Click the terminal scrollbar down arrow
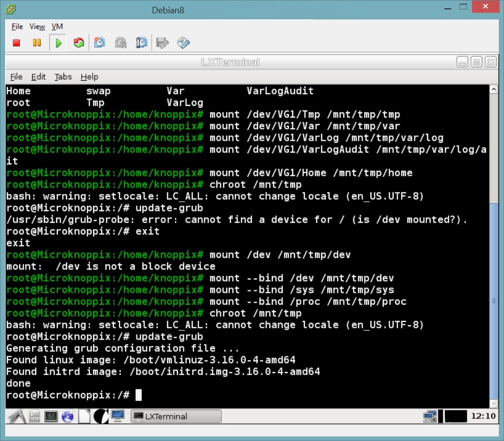 (494, 403)
